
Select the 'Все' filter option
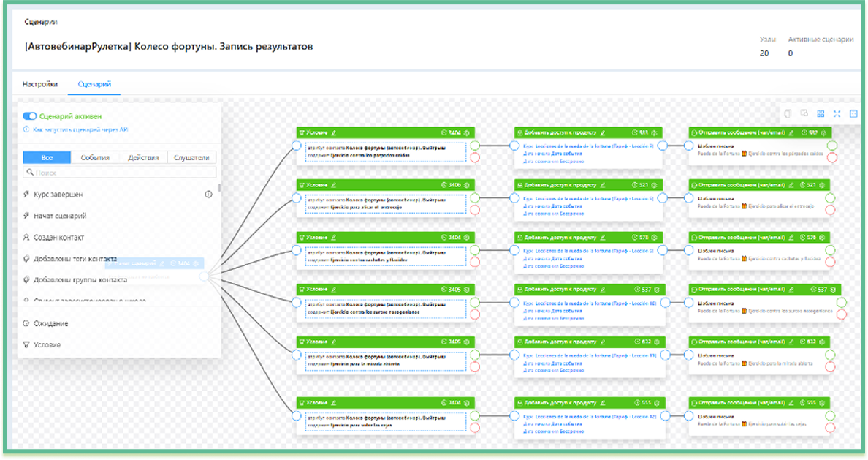point(47,157)
